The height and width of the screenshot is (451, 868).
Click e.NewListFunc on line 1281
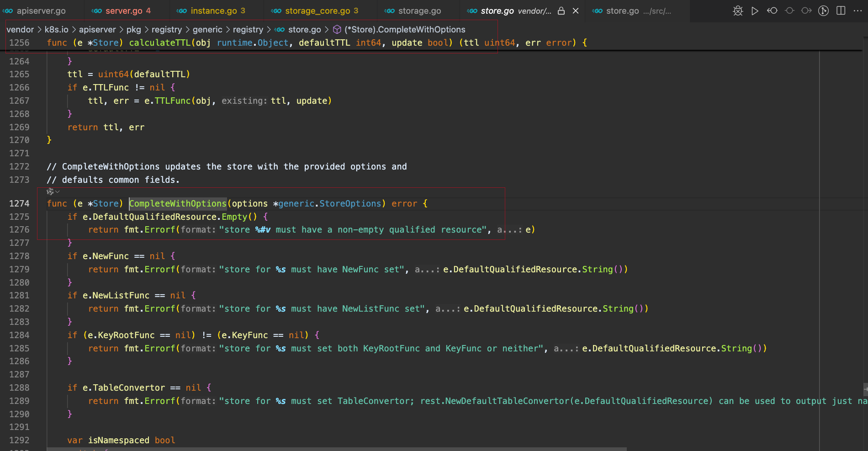click(x=116, y=295)
